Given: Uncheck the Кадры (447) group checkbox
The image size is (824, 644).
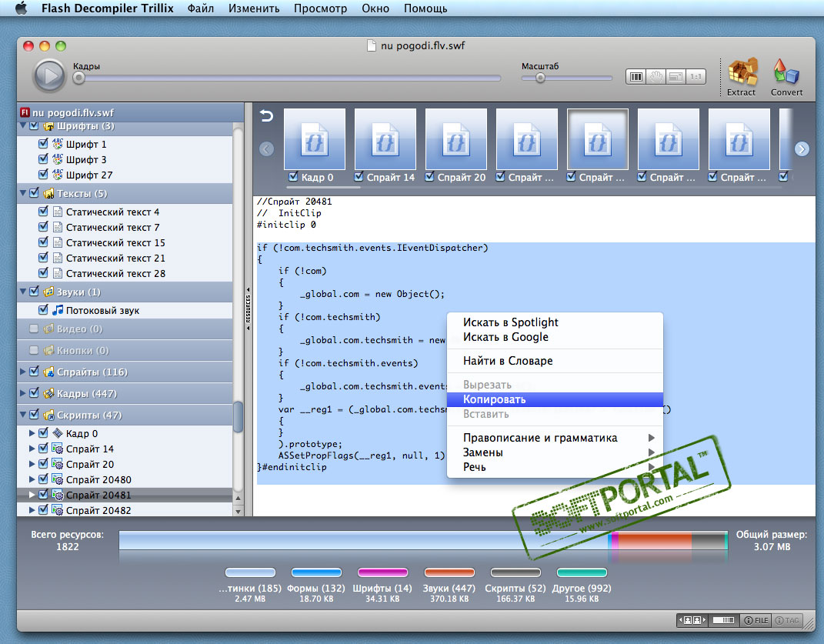Looking at the screenshot, I should click(x=34, y=393).
